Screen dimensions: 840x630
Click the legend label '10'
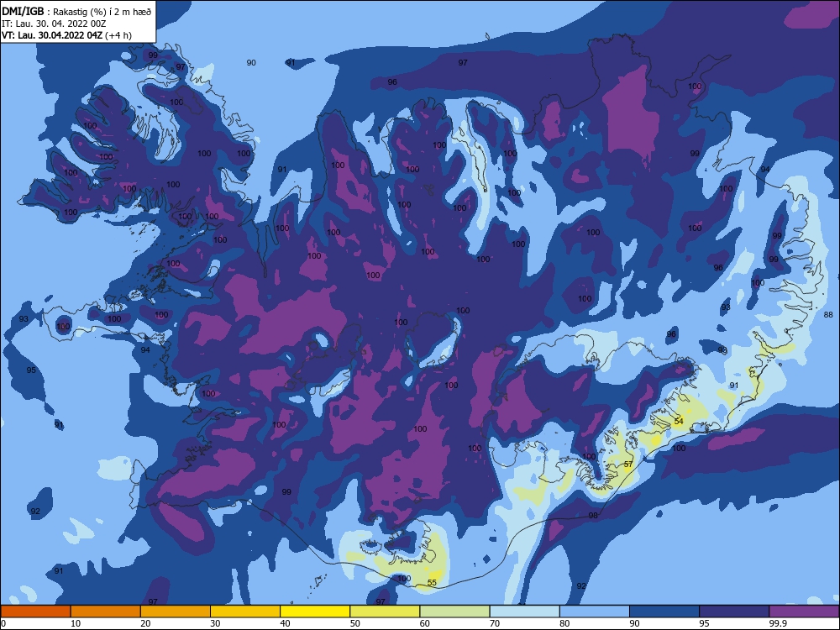pos(76,623)
